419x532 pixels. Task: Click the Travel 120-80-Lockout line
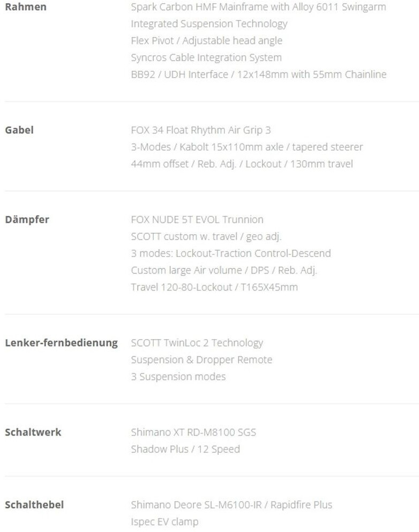[214, 287]
